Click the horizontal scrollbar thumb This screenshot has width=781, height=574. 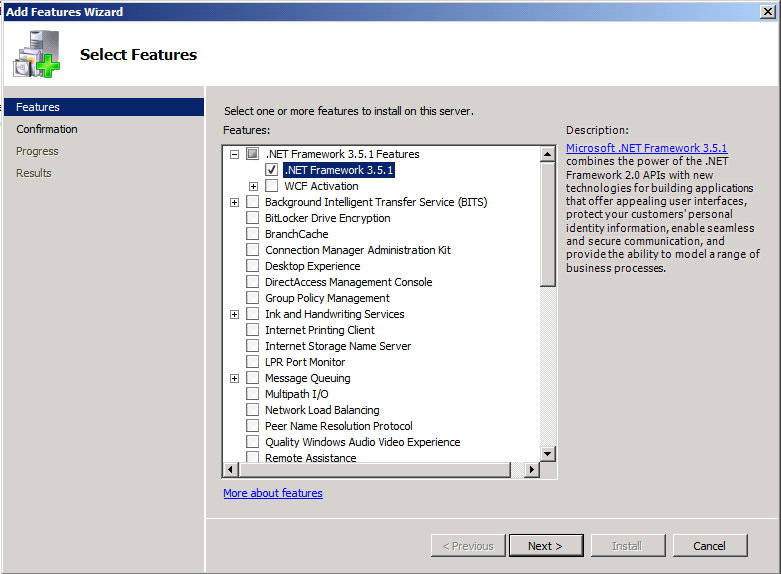[375, 469]
